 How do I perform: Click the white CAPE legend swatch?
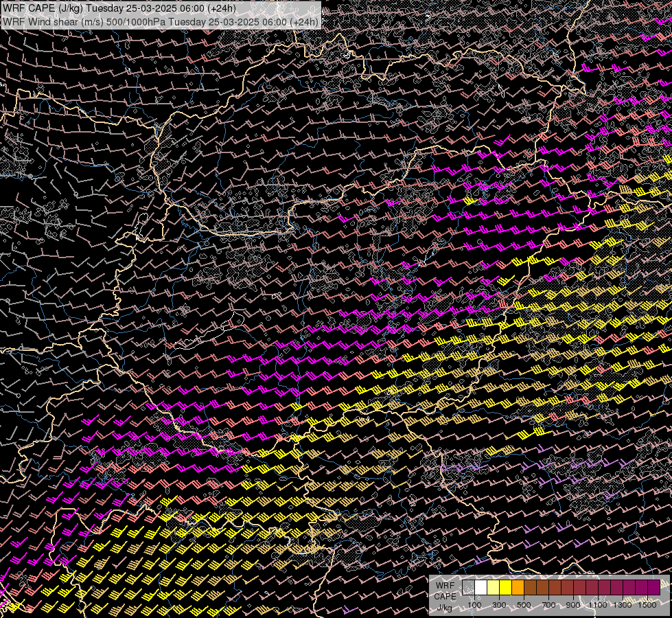481,588
